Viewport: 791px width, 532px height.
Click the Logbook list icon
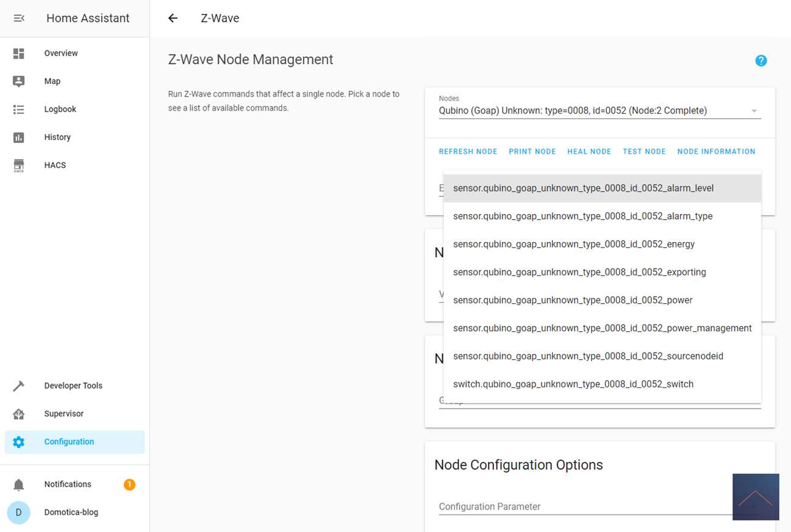pos(19,109)
